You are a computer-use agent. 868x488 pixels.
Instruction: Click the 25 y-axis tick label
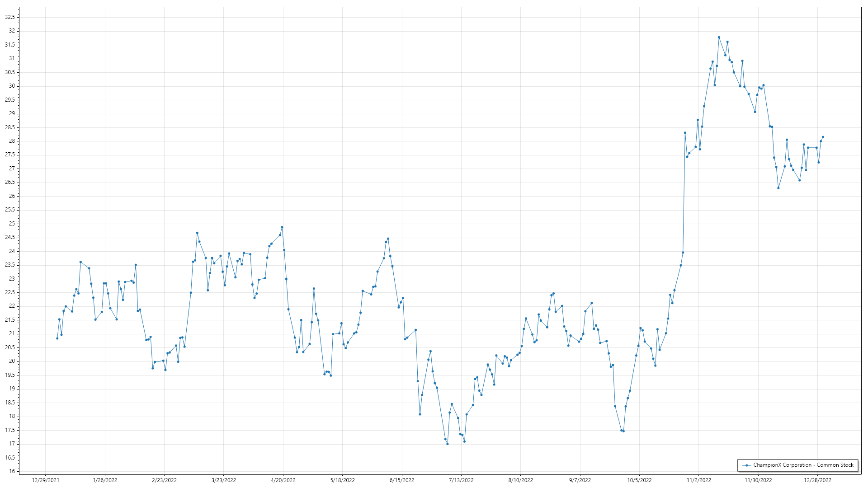[x=12, y=224]
